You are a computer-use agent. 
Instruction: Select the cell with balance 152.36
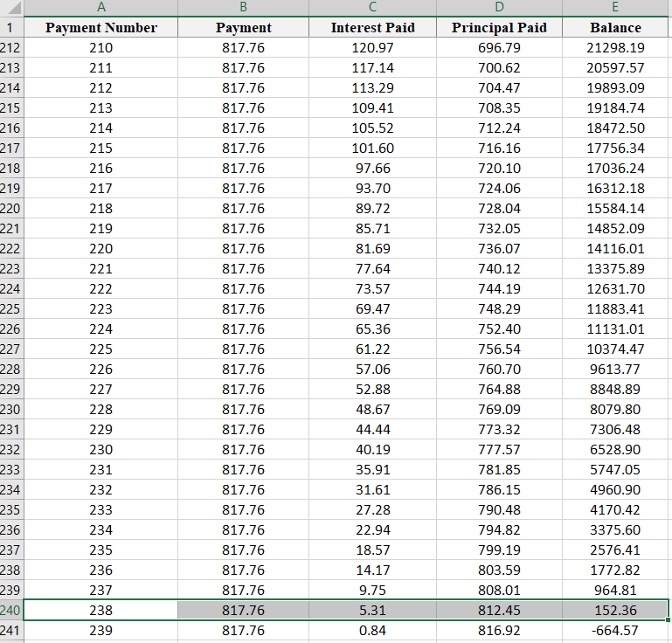coord(616,610)
